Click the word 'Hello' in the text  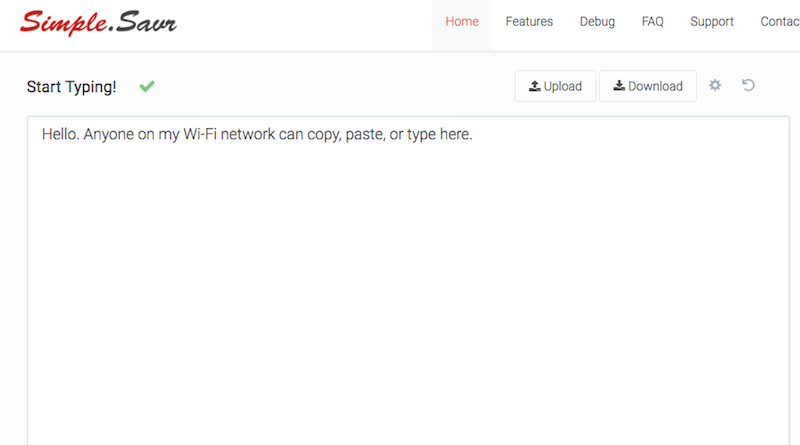tap(59, 134)
